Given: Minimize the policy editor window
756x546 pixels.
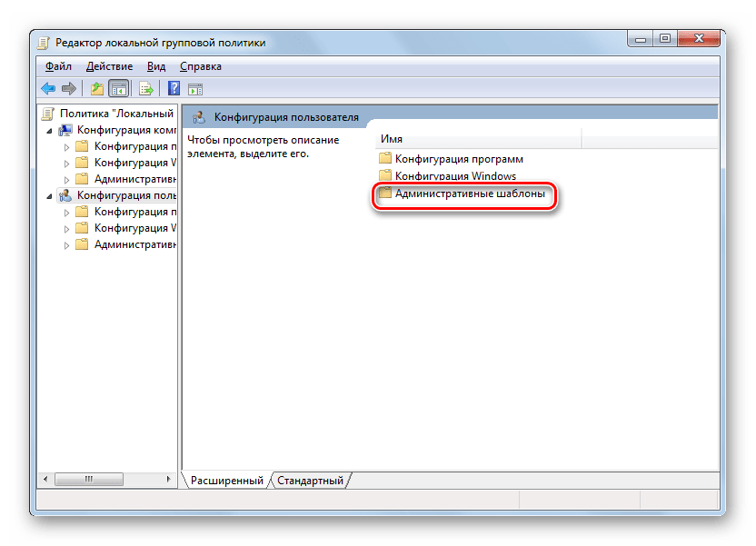Looking at the screenshot, I should 641,39.
